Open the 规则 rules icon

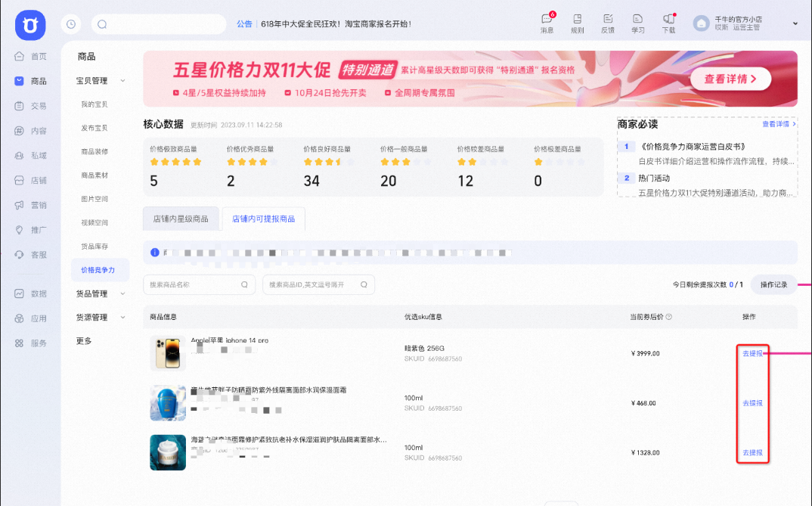tap(578, 23)
